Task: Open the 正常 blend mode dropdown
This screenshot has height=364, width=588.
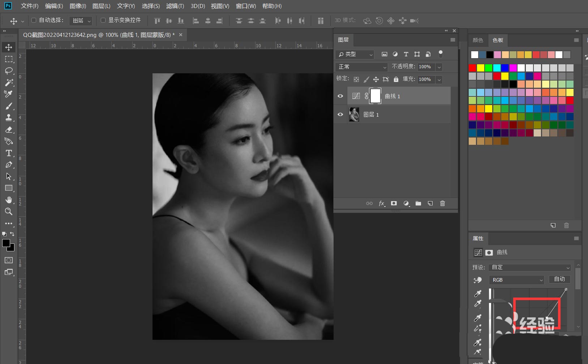Action: click(x=362, y=67)
